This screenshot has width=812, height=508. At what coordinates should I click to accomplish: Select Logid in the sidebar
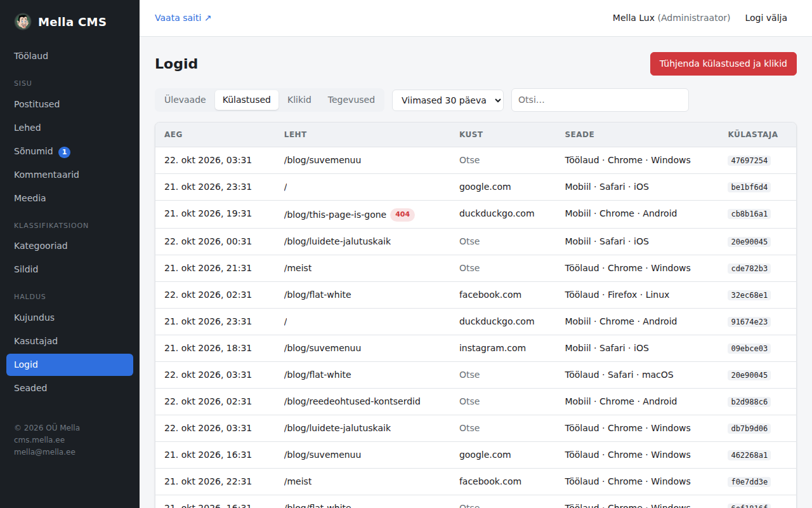(70, 364)
